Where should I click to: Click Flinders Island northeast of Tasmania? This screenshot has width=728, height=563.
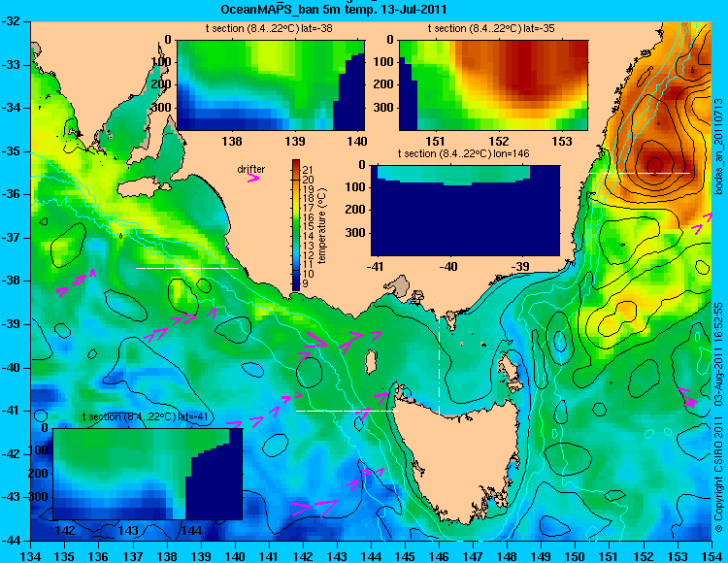coord(511,372)
